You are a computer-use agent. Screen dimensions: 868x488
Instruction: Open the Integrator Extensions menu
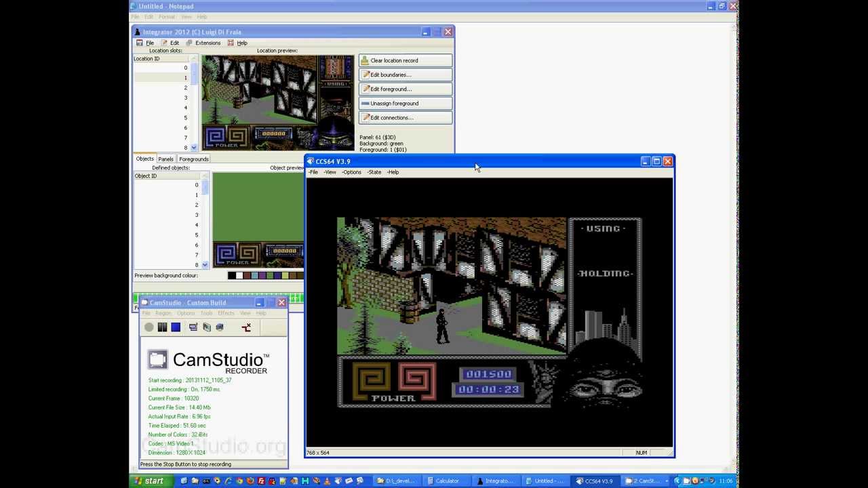point(208,43)
